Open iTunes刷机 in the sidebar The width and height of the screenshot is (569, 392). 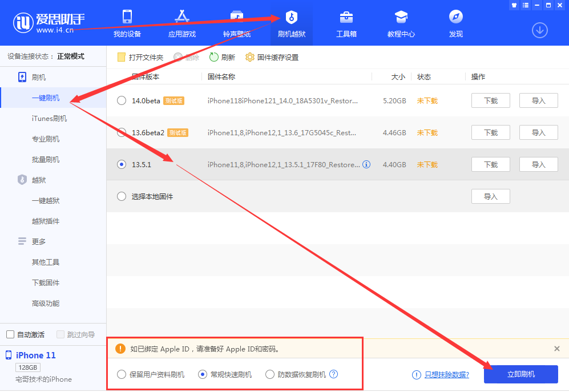49,118
